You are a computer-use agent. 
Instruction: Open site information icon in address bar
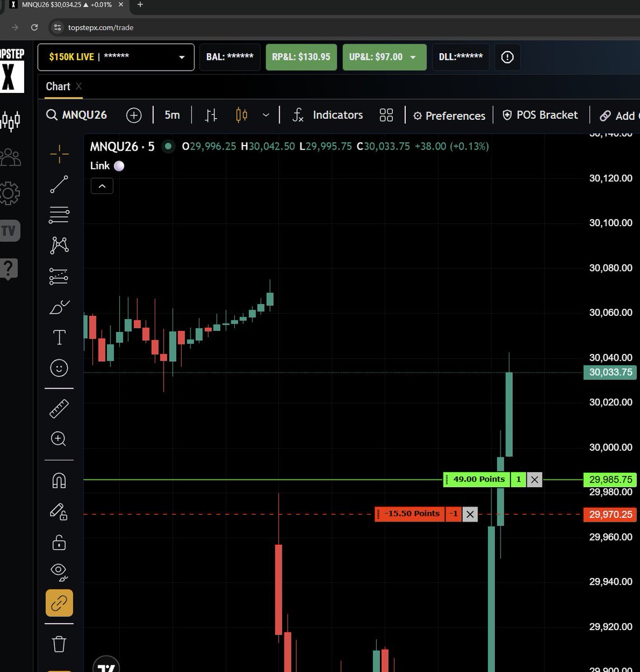57,27
